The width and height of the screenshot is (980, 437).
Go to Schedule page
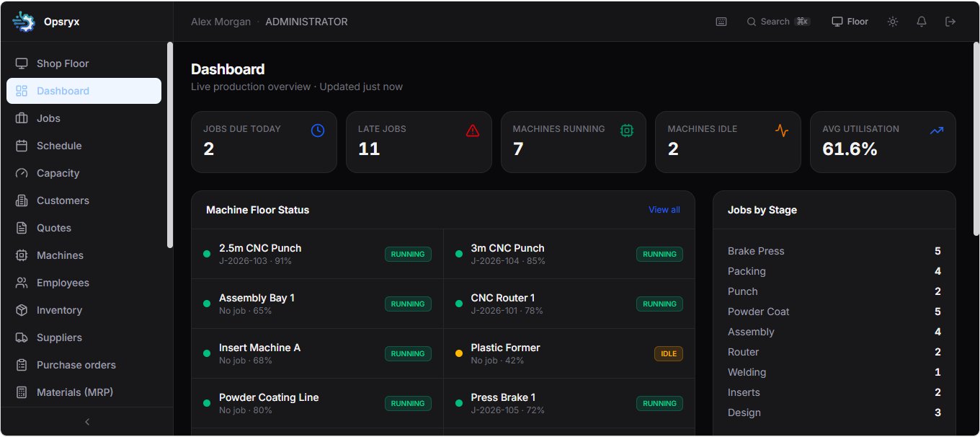[x=84, y=146]
